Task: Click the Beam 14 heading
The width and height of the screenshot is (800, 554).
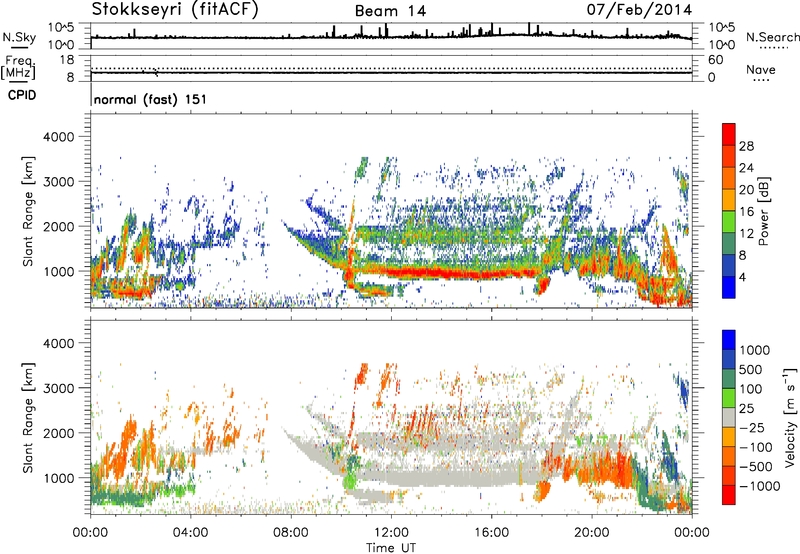Action: pyautogui.click(x=390, y=11)
